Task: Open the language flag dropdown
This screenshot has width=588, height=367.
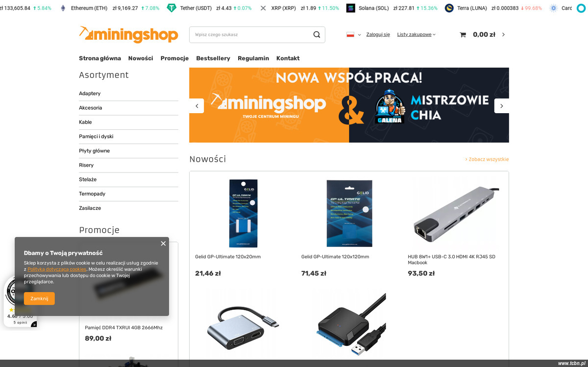Action: point(354,35)
